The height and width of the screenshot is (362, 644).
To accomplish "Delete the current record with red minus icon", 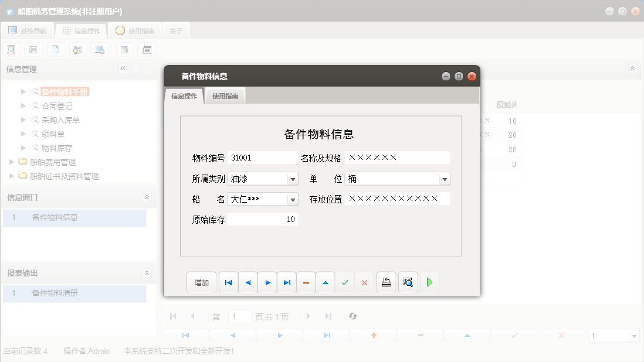I will pos(306,282).
